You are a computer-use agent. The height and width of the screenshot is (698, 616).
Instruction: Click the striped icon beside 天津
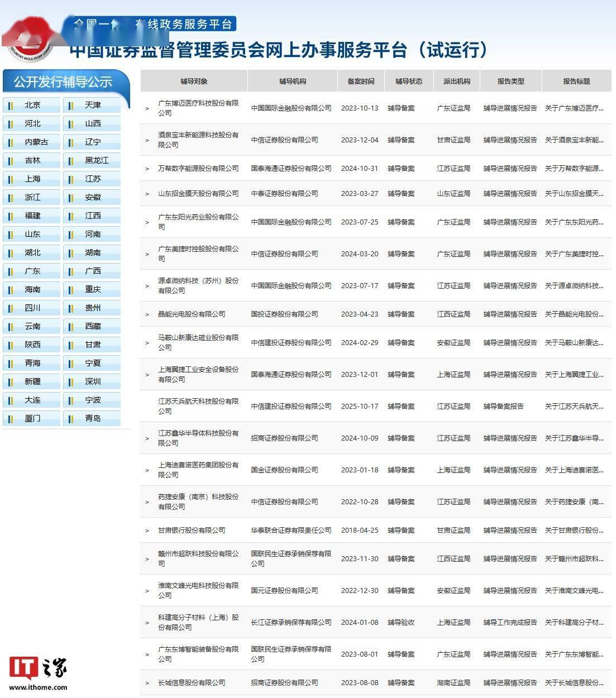[x=71, y=106]
